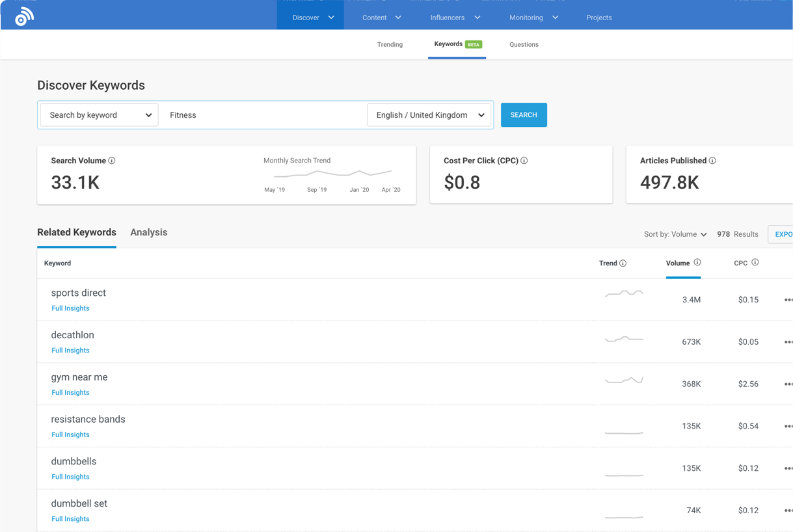The height and width of the screenshot is (532, 793).
Task: Switch to the Questions tab
Action: 524,44
